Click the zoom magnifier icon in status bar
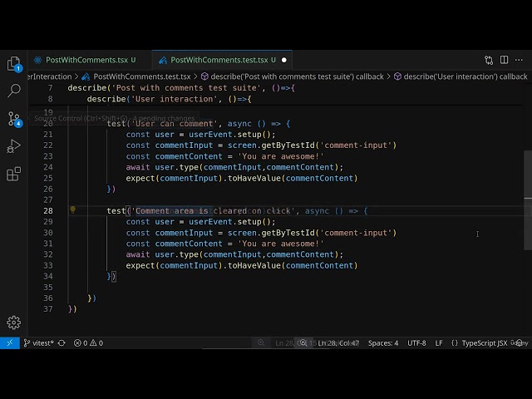 303,343
